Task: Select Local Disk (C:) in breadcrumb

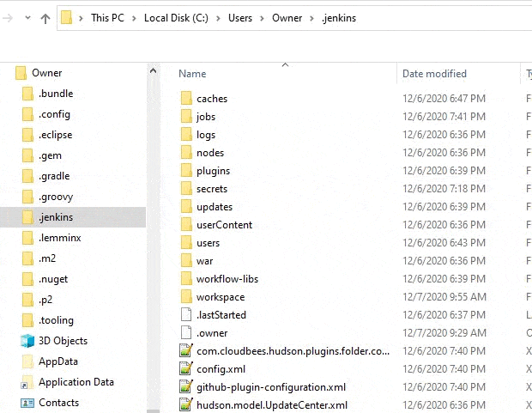Action: point(176,18)
